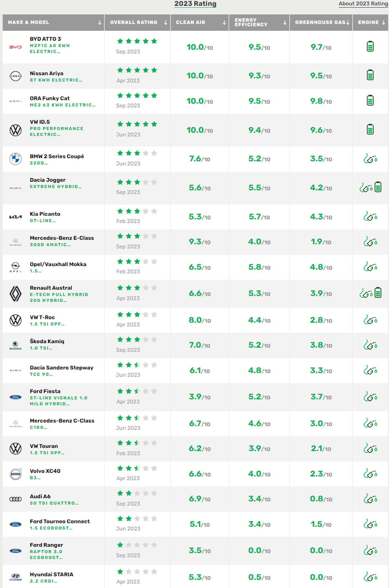The image size is (389, 588).
Task: Sort by Engine column arrow
Action: [x=383, y=23]
